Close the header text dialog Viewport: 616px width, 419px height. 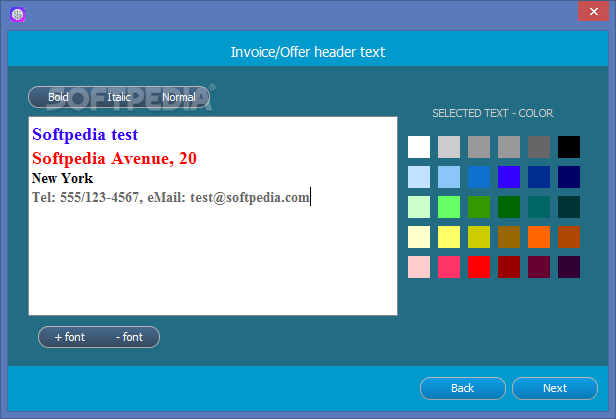(593, 11)
